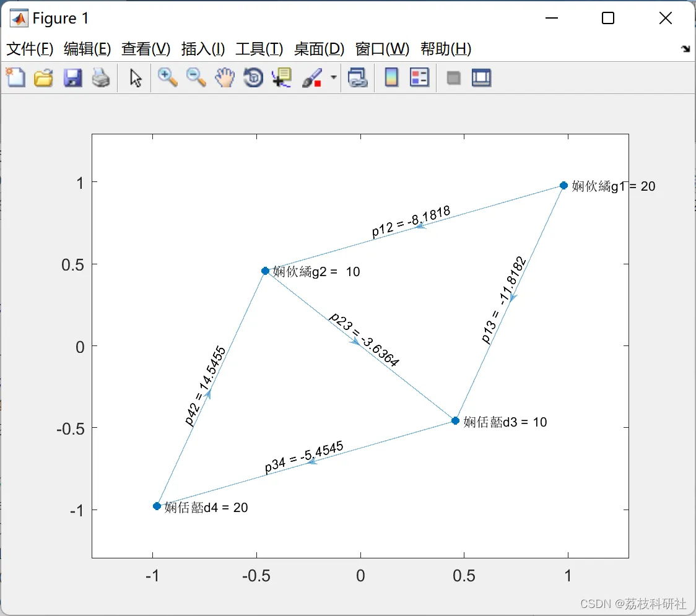This screenshot has height=616, width=696.
Task: Select the Rotate 3D tool
Action: tap(253, 77)
